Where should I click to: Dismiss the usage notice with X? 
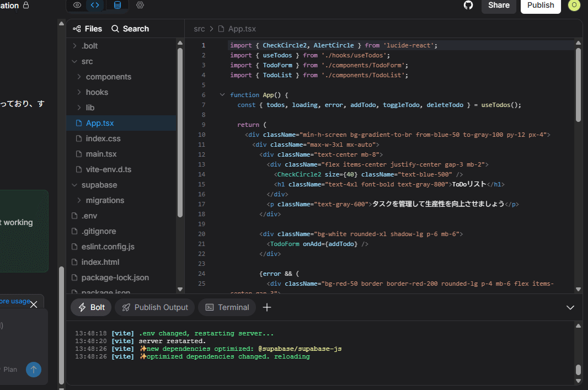[34, 304]
